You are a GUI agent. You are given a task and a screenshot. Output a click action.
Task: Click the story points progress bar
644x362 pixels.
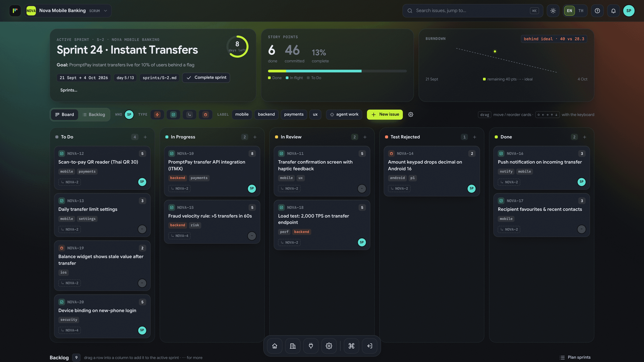click(x=337, y=71)
